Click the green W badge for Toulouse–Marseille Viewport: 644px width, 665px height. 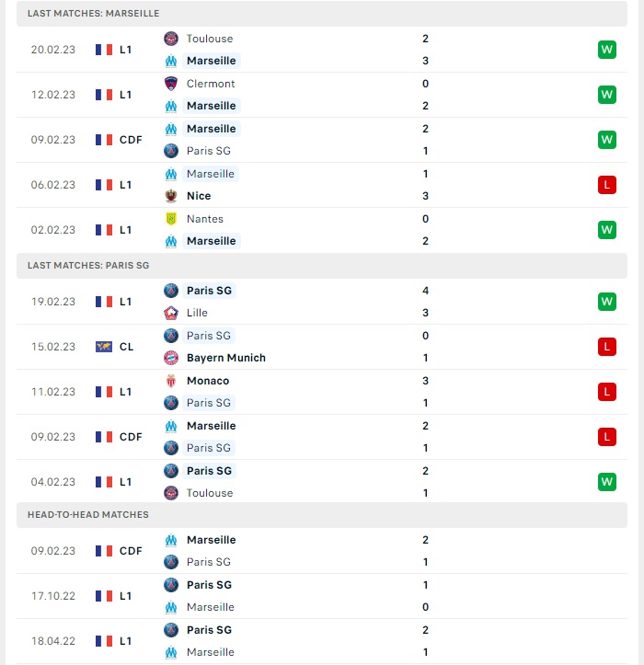click(606, 50)
